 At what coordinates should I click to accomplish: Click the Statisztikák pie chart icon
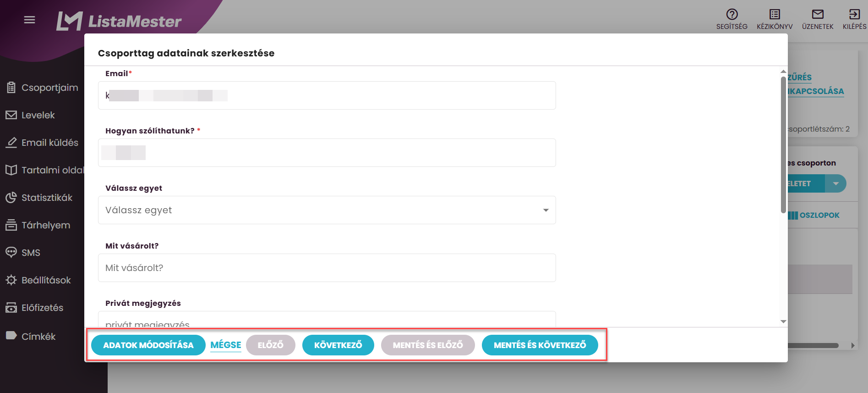11,198
